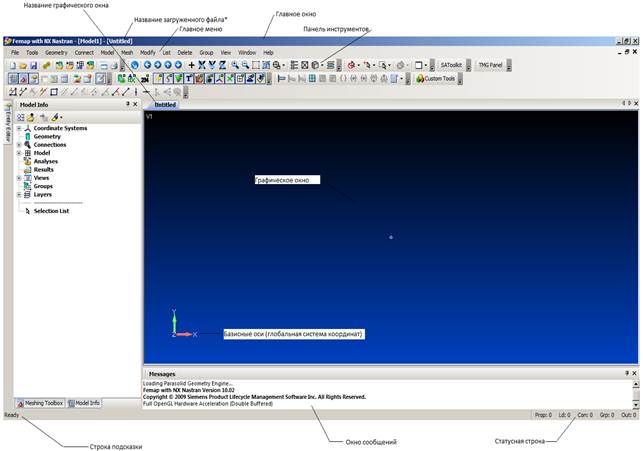643x451 pixels.
Task: Click the Custom Tools button
Action: [436, 78]
